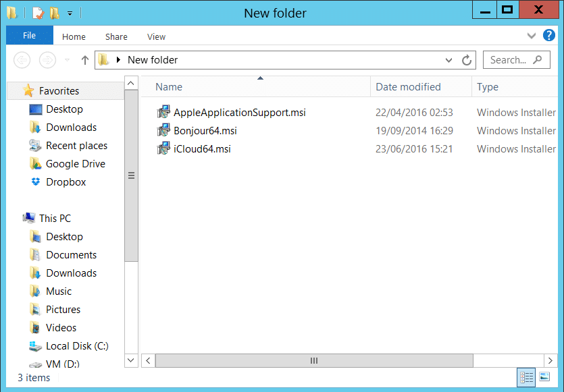Viewport: 564px width, 392px height.
Task: Expand the ribbon with the chevron
Action: pos(532,36)
